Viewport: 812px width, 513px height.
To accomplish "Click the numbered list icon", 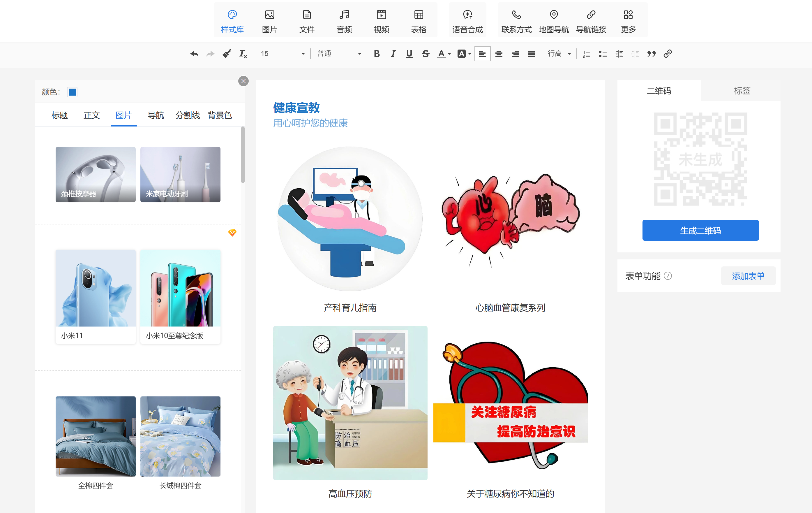I will (586, 54).
